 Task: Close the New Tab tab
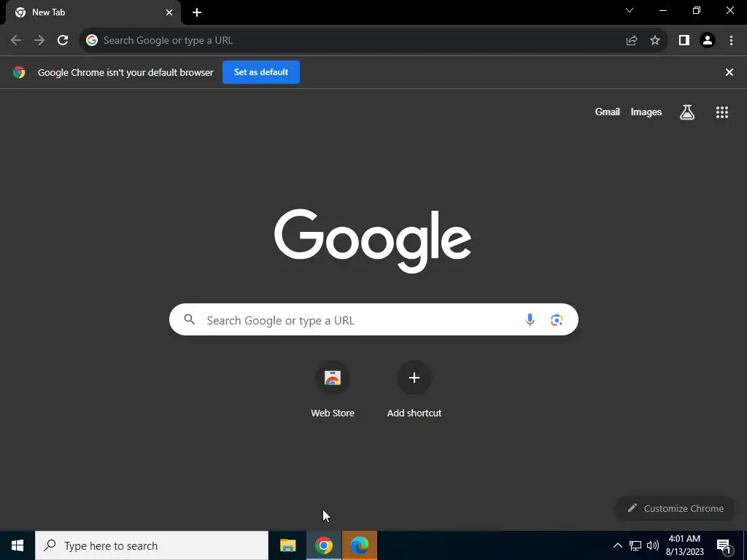pyautogui.click(x=169, y=12)
